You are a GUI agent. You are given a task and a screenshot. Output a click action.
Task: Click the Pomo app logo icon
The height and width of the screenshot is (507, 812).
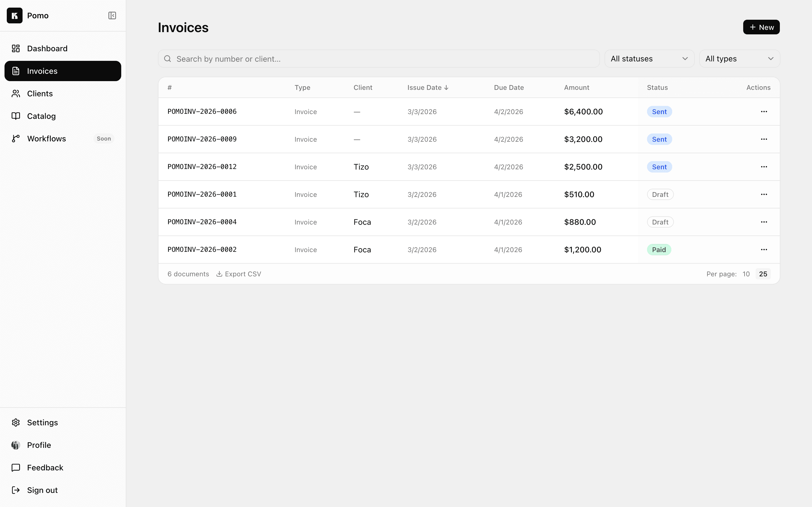[x=14, y=15]
